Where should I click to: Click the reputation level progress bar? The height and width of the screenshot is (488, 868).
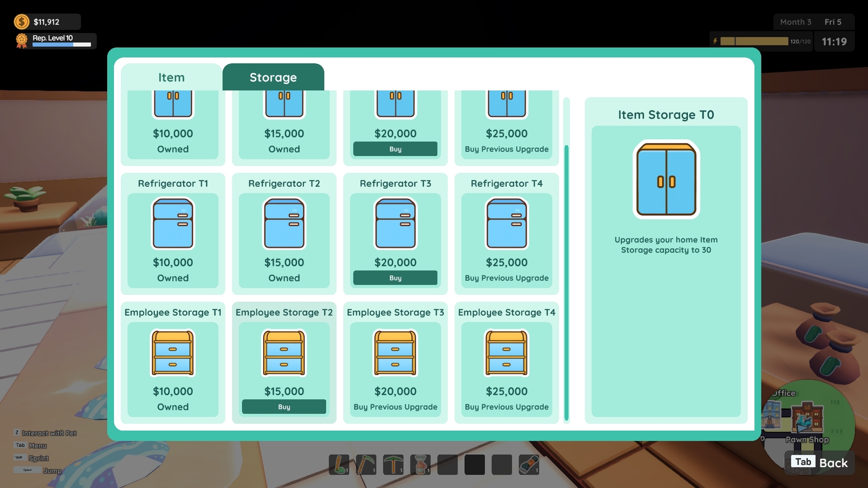(62, 45)
